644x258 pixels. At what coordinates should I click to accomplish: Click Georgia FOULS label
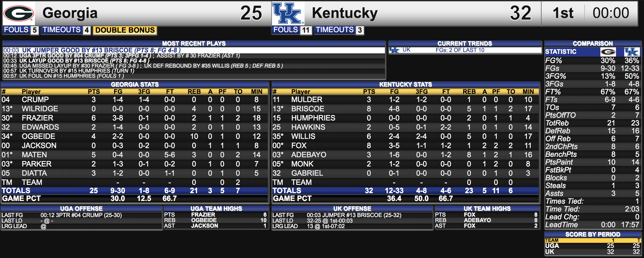[x=16, y=30]
